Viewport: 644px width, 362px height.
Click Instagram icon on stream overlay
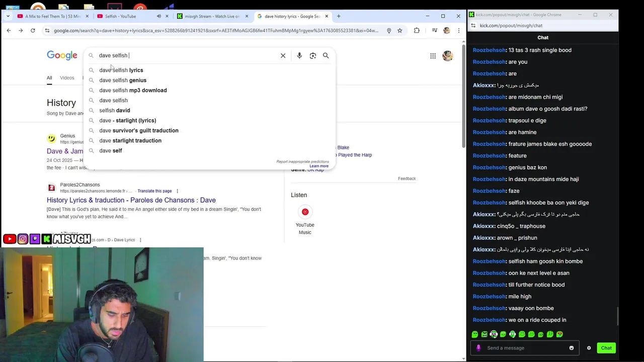[x=23, y=239]
